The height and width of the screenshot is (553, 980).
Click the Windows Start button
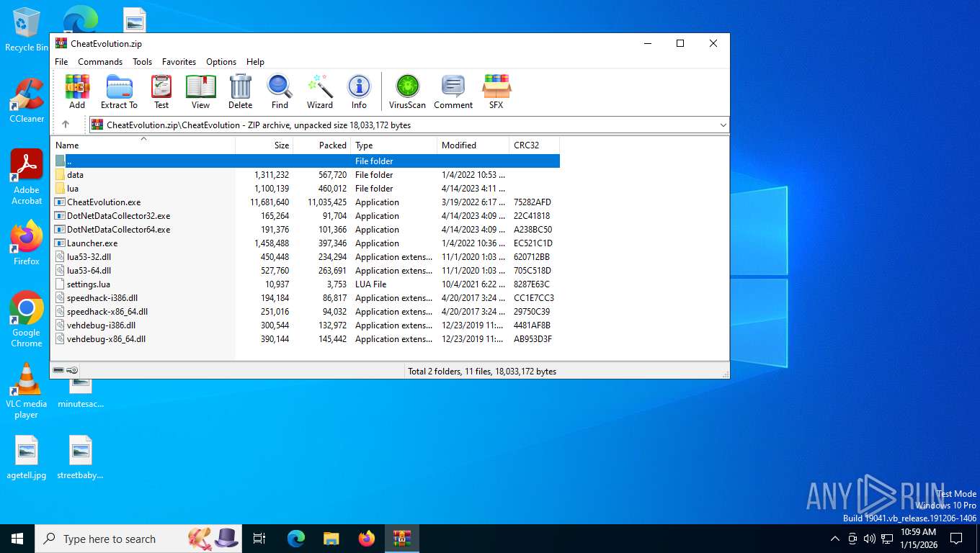coord(17,539)
